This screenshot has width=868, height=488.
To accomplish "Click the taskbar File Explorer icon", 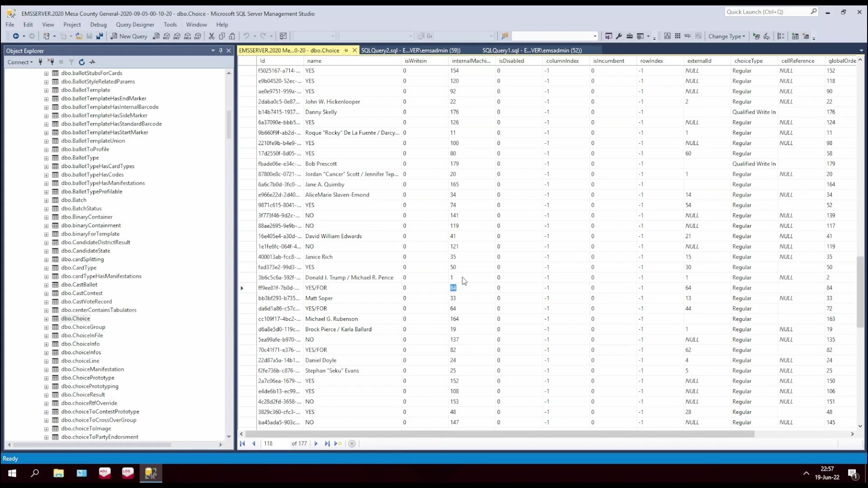I will [58, 473].
